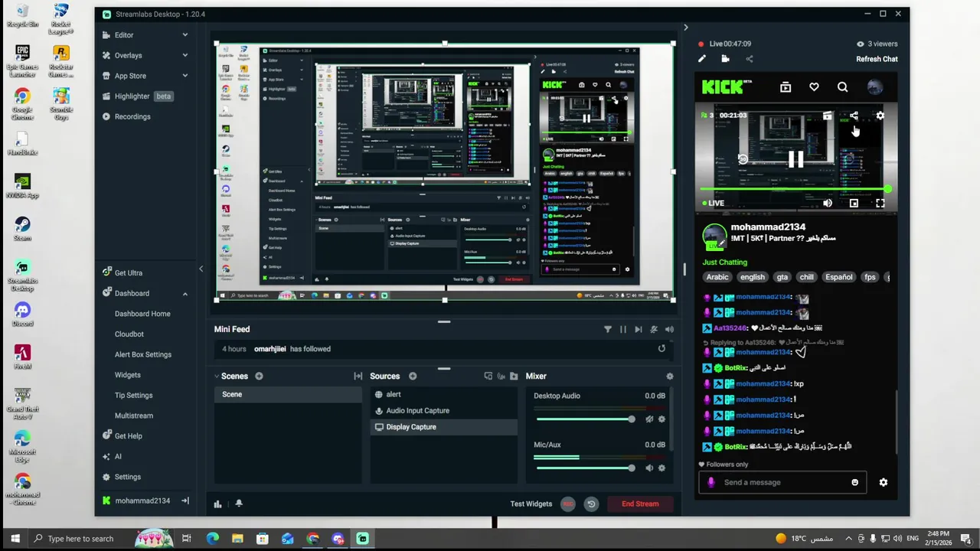The height and width of the screenshot is (551, 980).
Task: Open the scene transitions icon in Scenes
Action: (358, 376)
